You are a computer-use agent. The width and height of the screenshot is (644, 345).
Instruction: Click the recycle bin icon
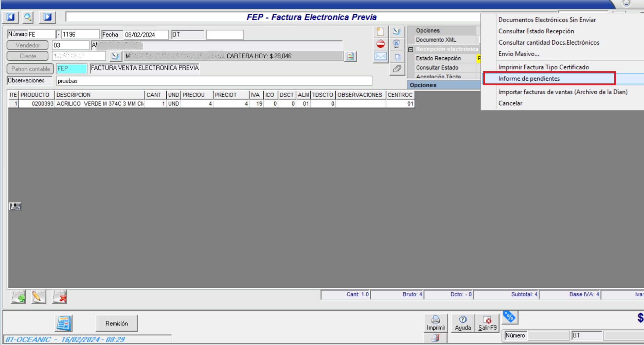(397, 44)
